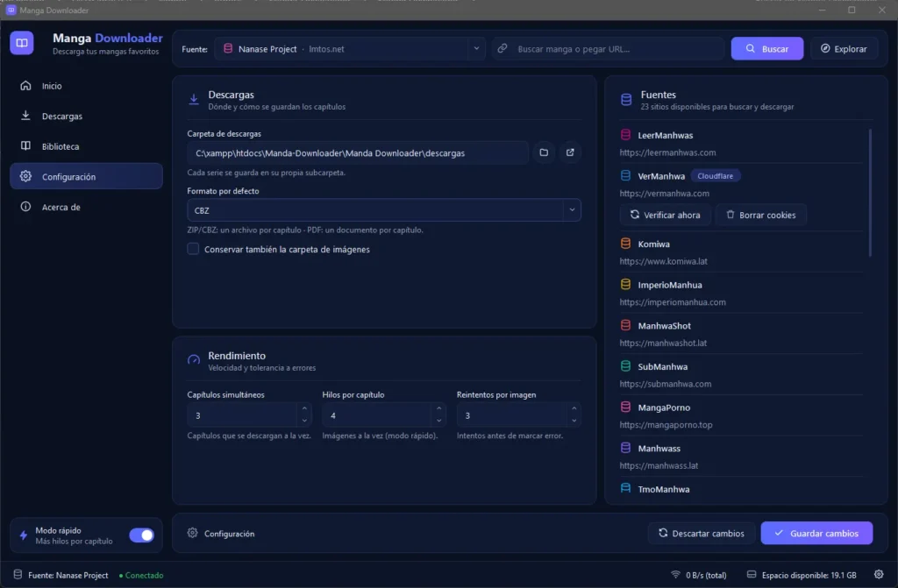Click the Manhwass source icon
Viewport: 898px width, 588px height.
click(x=625, y=448)
